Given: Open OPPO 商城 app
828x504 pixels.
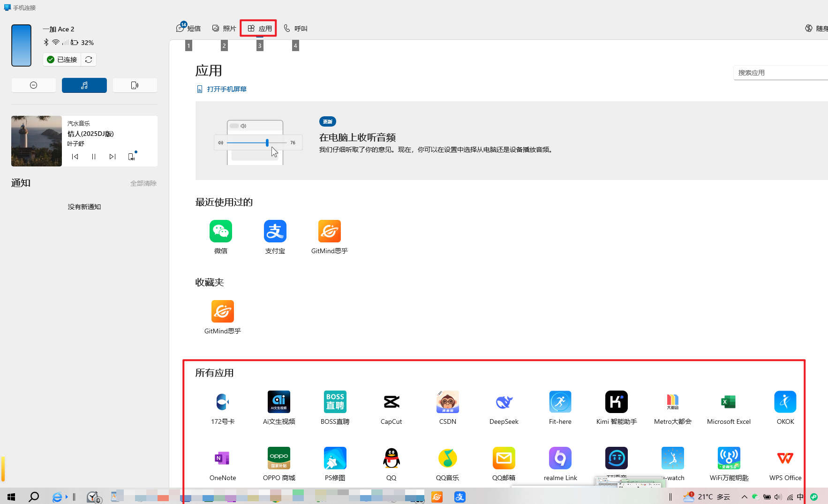Looking at the screenshot, I should pyautogui.click(x=279, y=458).
